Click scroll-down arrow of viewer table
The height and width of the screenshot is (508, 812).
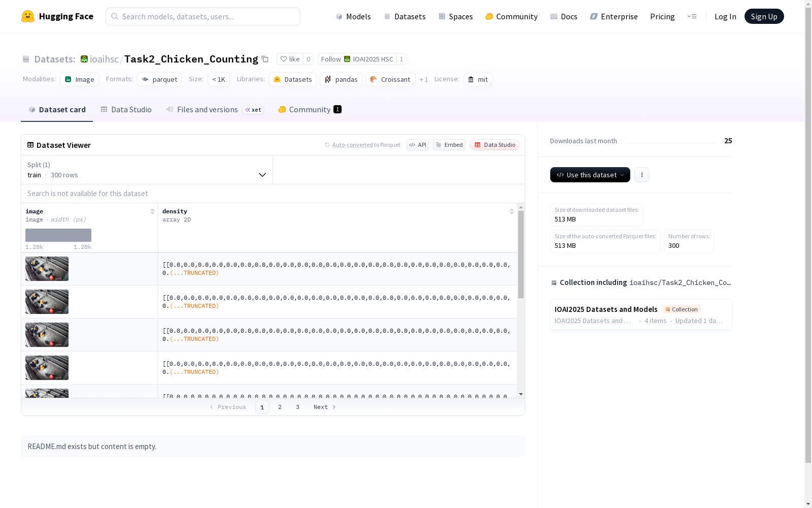[521, 394]
